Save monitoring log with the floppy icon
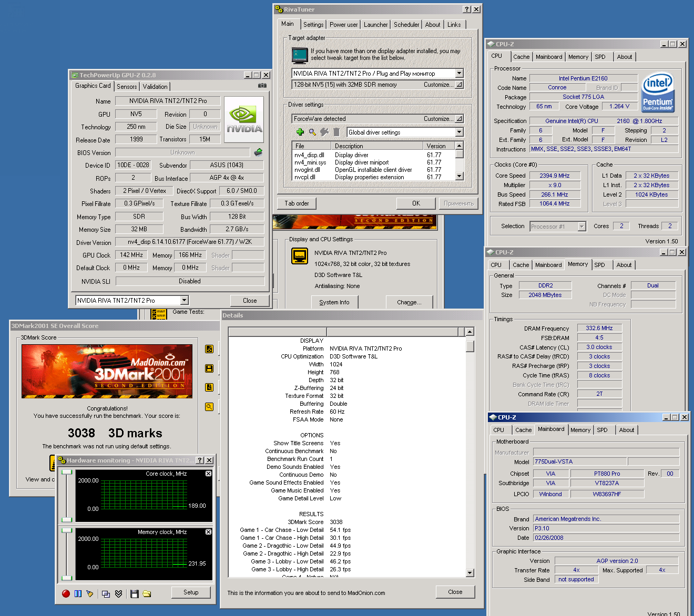Viewport: 694px width, 616px height. tap(135, 593)
